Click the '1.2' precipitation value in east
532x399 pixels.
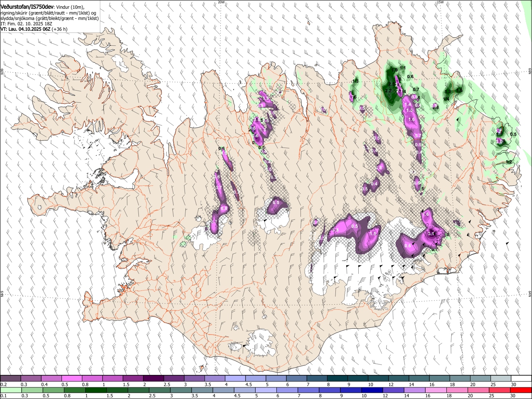click(509, 162)
